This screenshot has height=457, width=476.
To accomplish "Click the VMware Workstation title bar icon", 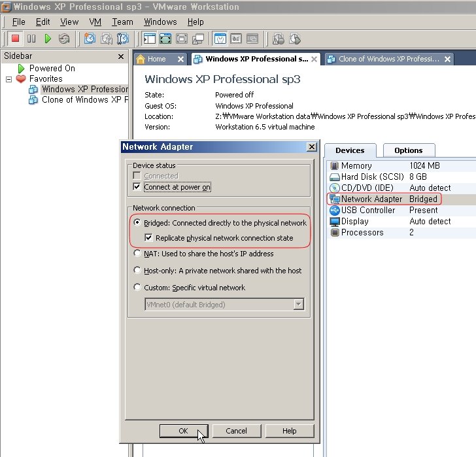I will point(6,7).
